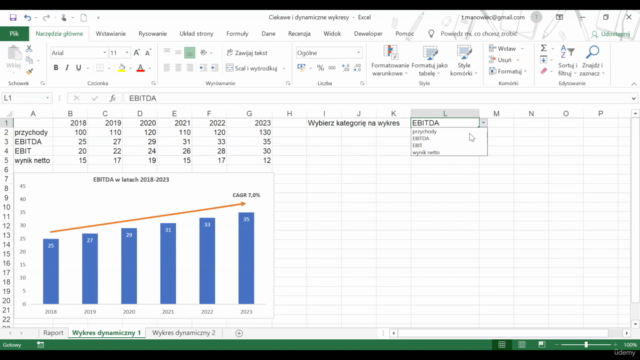Click the percent style icon
The image size is (640, 360).
[320, 68]
